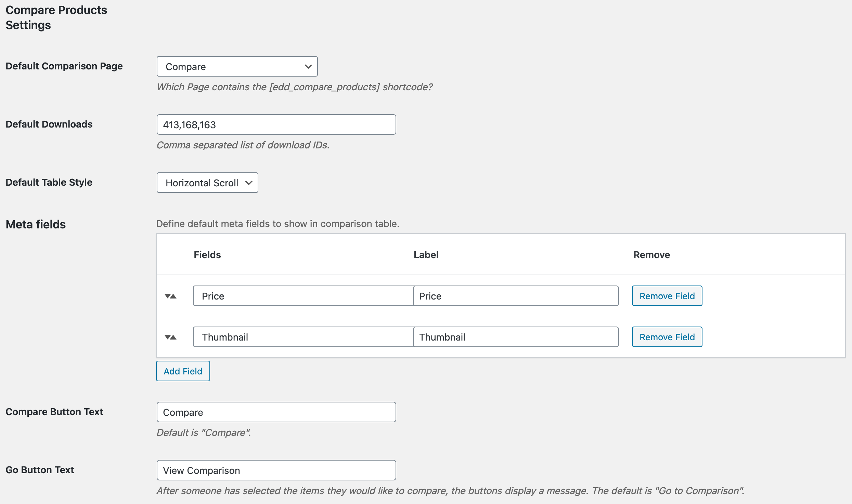Image resolution: width=852 pixels, height=504 pixels.
Task: Click the Price row reorder handle icon
Action: pyautogui.click(x=170, y=296)
